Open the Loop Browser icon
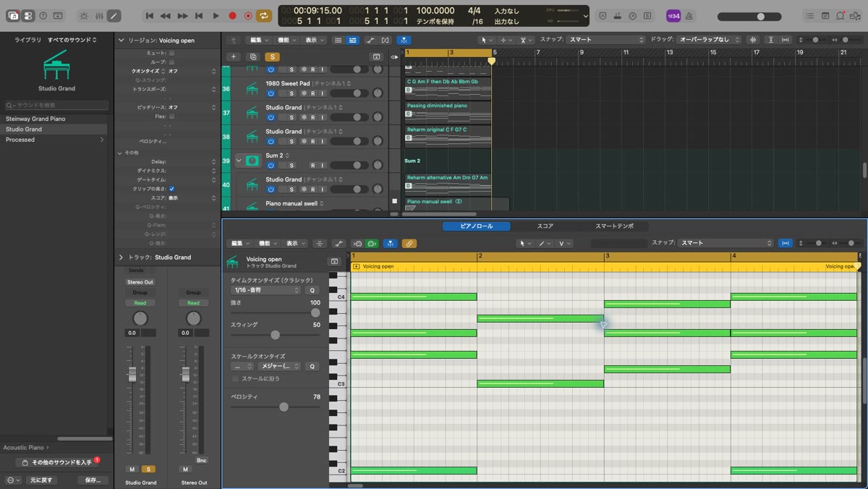Image resolution: width=868 pixels, height=489 pixels. pos(841,15)
